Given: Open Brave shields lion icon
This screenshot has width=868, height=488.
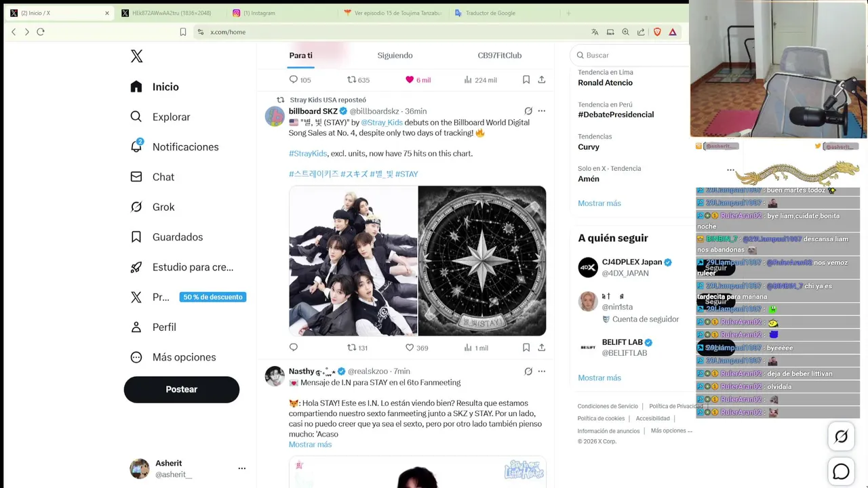Looking at the screenshot, I should point(657,32).
